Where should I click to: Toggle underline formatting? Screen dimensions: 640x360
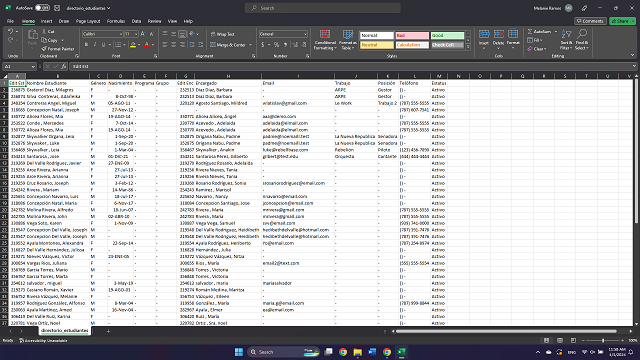[x=103, y=45]
